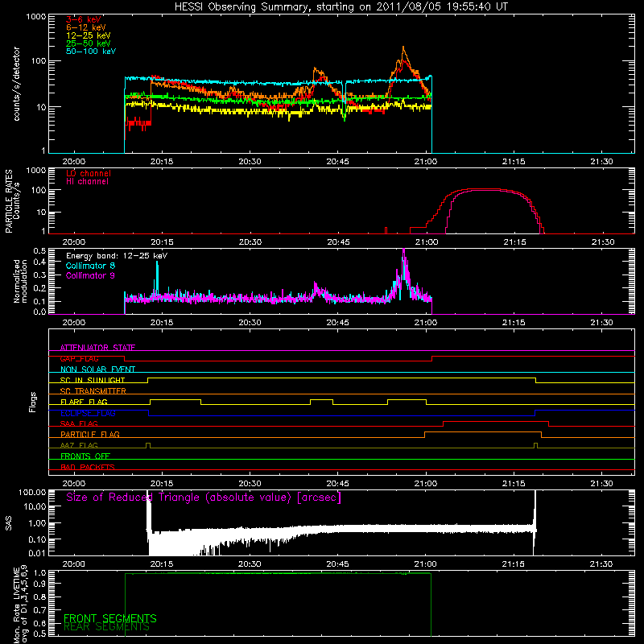Select the SAA_FLAG label
The width and height of the screenshot is (644, 644).
[79, 424]
